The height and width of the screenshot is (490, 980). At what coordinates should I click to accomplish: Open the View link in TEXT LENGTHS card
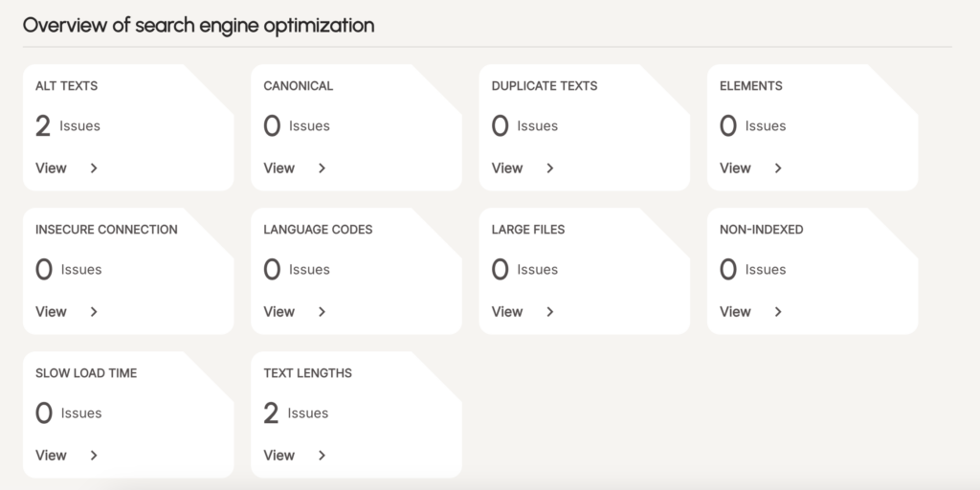(x=278, y=456)
